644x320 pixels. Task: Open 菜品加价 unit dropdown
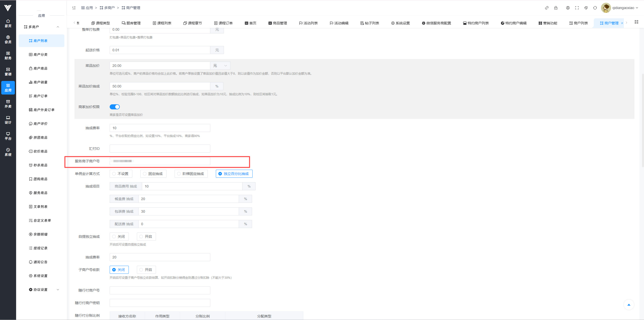[220, 66]
